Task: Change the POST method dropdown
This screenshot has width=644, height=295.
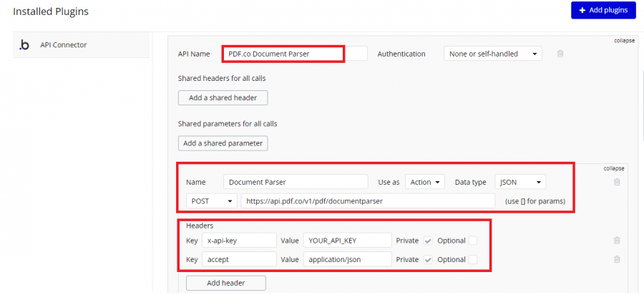Action: coord(211,201)
